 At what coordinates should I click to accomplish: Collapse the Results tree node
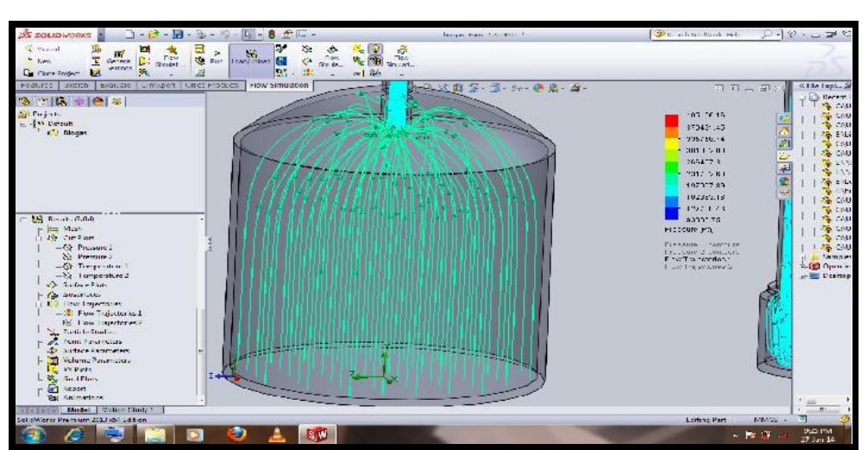24,219
